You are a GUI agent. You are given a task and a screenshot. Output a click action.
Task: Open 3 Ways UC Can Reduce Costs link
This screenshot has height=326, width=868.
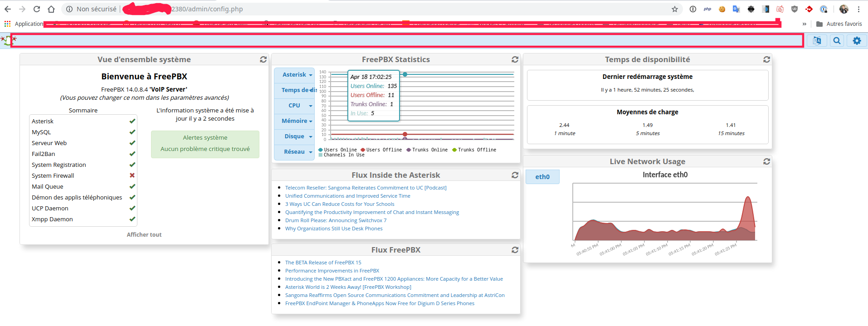click(x=340, y=204)
